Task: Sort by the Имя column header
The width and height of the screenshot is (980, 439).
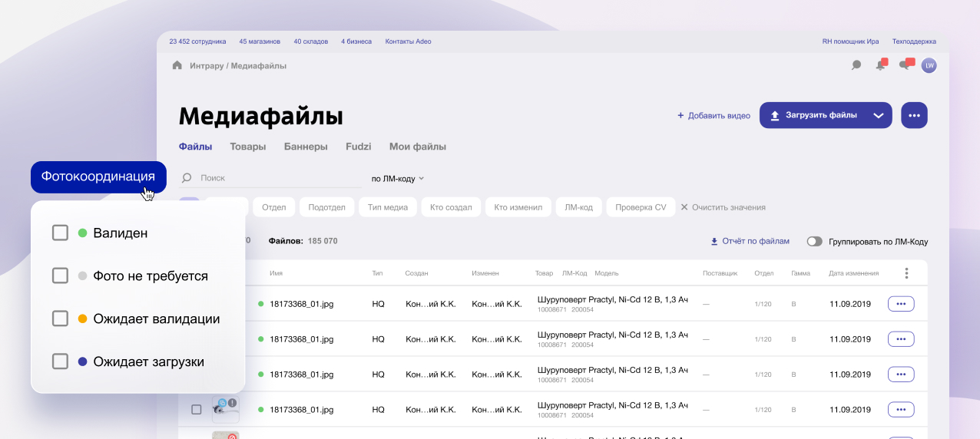Action: 276,273
